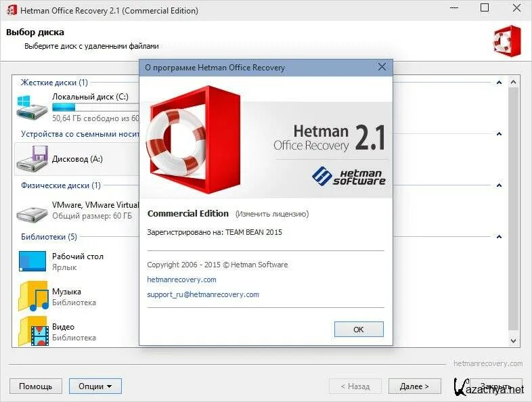
Task: Open the hetmanrecovery.com link in dialog
Action: click(x=181, y=280)
